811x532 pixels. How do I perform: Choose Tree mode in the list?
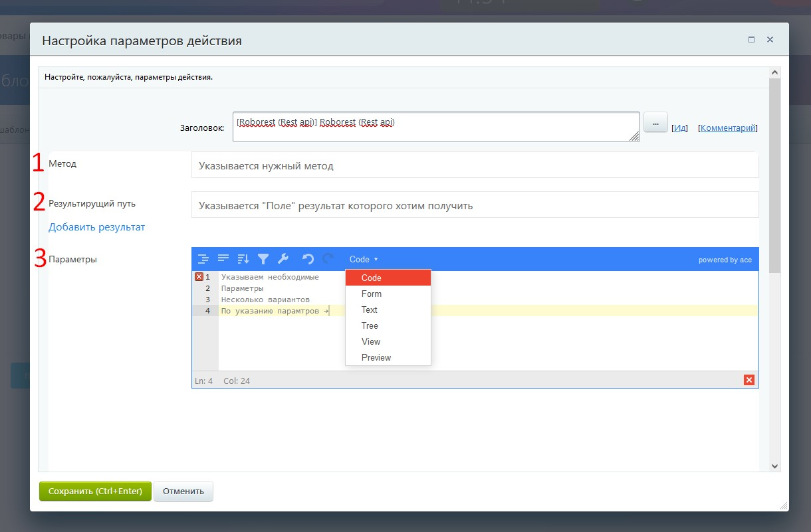[370, 325]
